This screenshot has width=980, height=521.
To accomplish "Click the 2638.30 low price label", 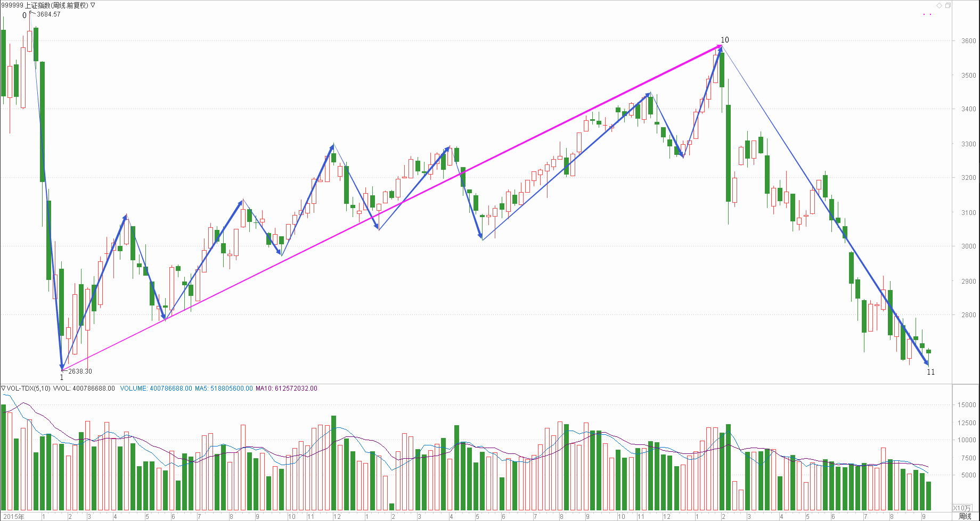I will (80, 371).
